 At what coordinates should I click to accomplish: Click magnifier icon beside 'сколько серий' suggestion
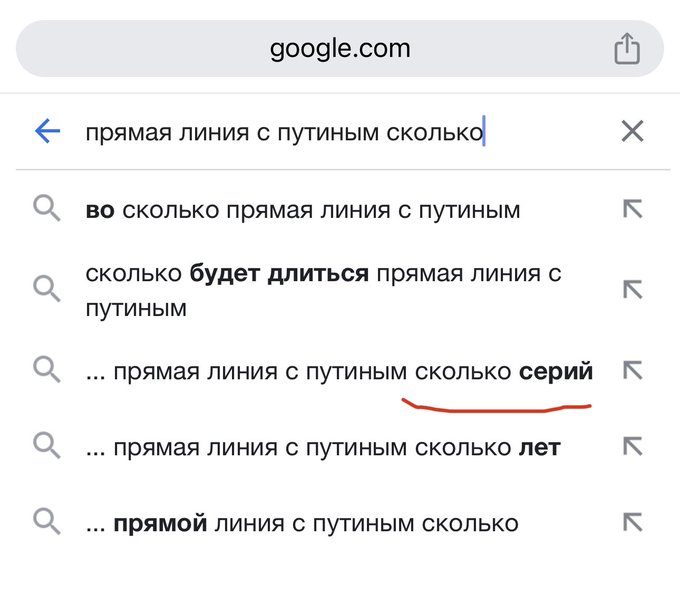pos(47,370)
